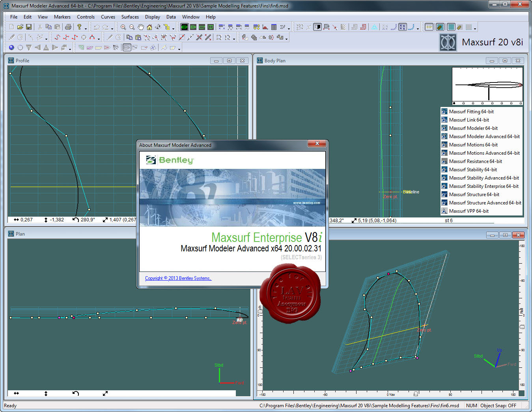Toggle the Body Plan window view button
The width and height of the screenshot is (532, 412).
click(211, 27)
